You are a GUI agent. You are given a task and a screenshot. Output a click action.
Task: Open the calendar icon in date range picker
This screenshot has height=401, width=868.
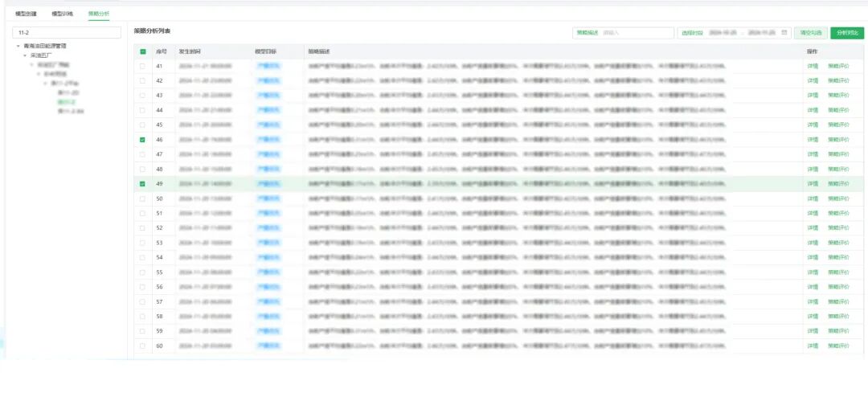tap(784, 33)
